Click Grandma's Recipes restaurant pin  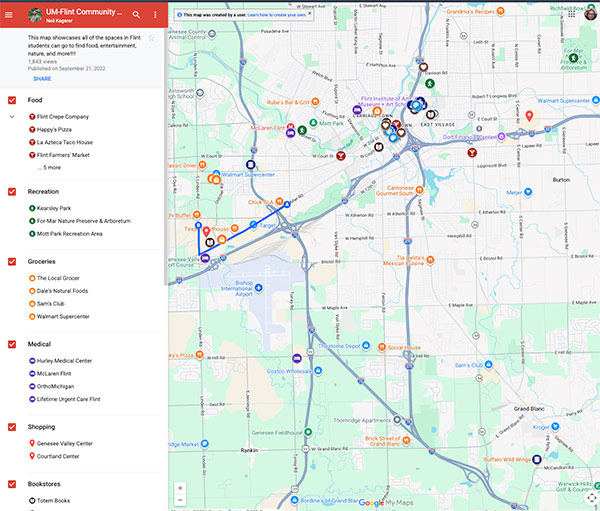(501, 11)
